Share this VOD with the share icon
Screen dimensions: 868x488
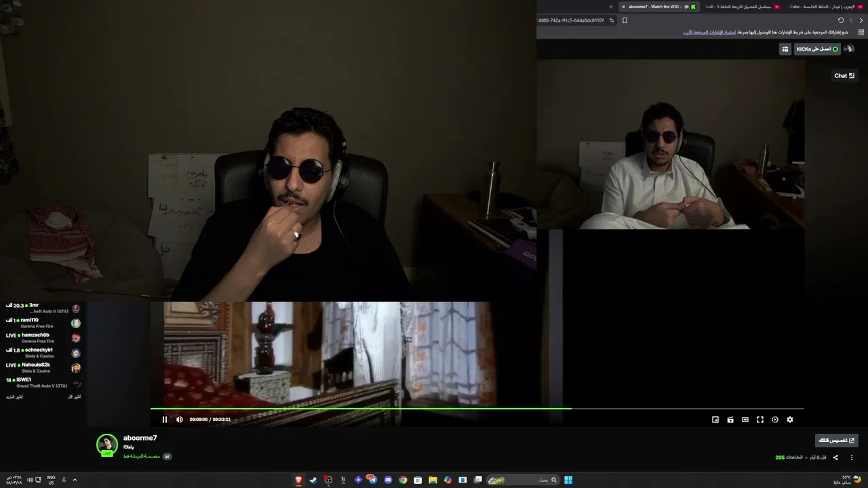(835, 457)
